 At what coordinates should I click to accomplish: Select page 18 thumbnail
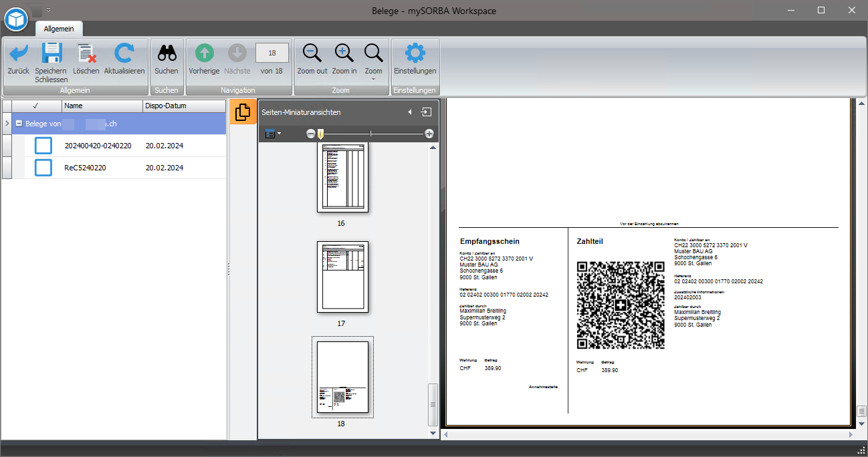(x=342, y=377)
